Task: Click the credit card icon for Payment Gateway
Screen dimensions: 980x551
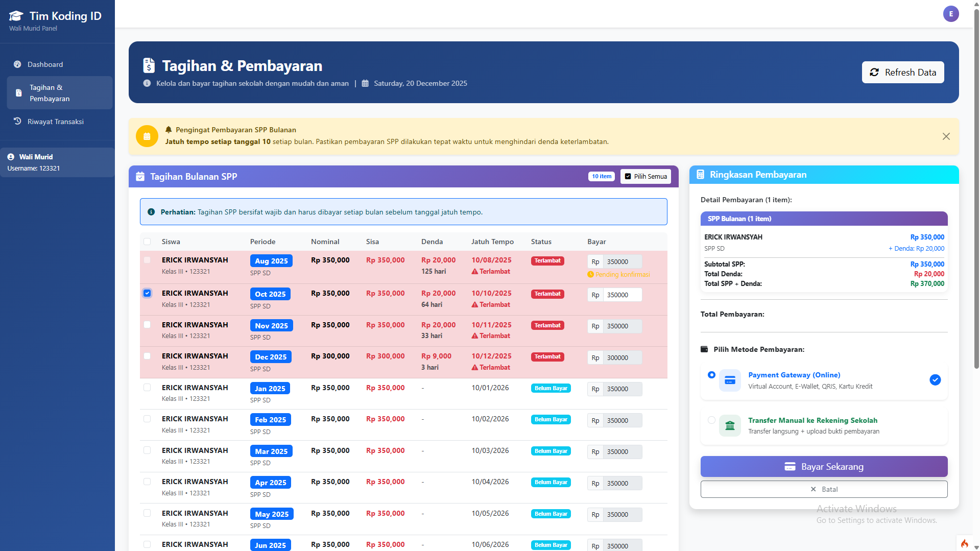Action: click(x=729, y=380)
